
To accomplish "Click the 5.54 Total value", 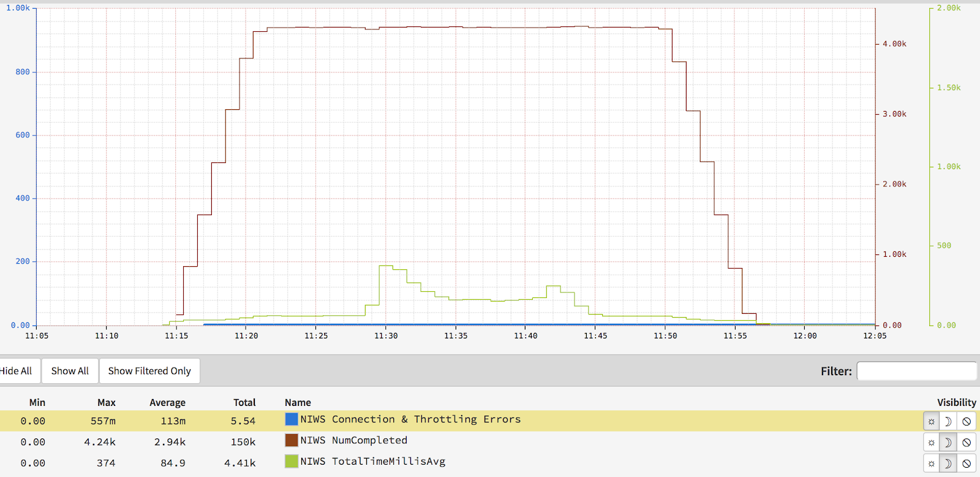I will [x=243, y=421].
